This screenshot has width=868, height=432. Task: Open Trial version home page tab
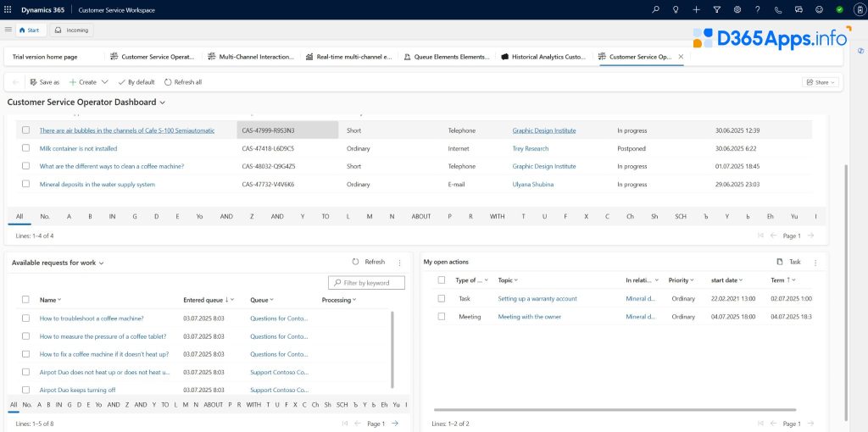45,57
